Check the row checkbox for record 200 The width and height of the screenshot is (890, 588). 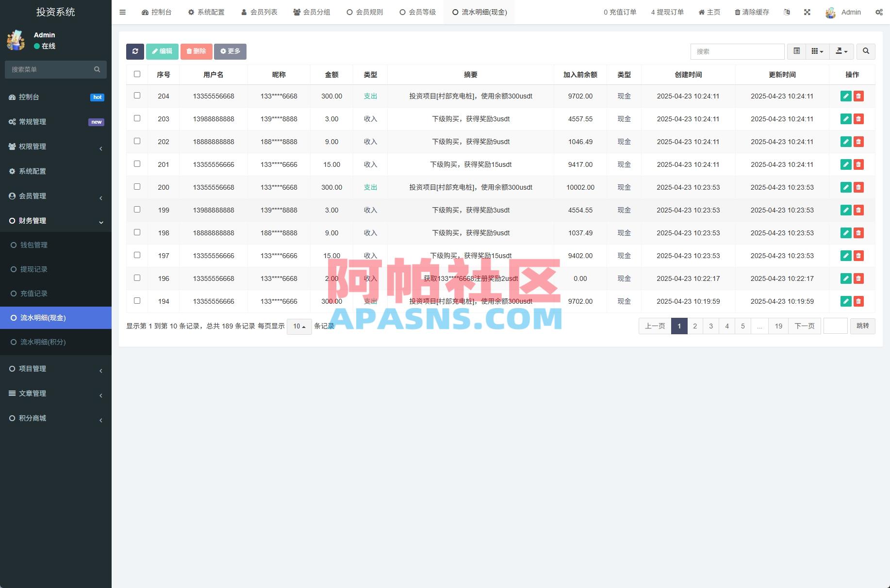point(137,186)
